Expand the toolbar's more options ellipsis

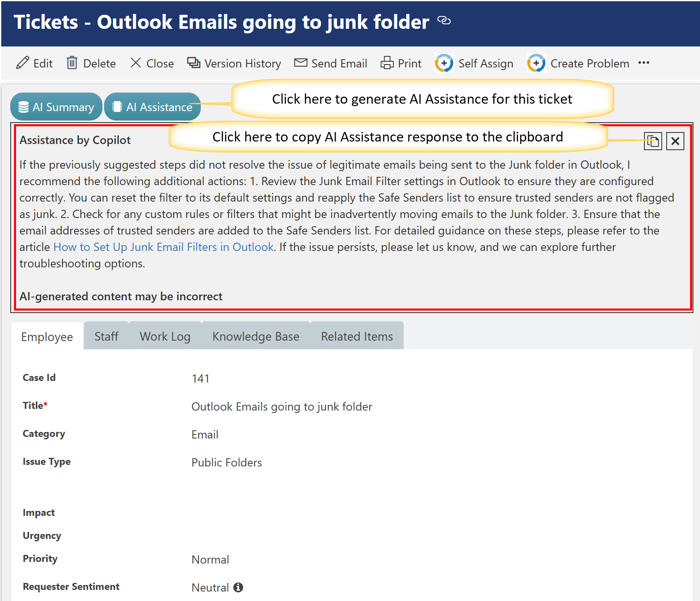(644, 63)
